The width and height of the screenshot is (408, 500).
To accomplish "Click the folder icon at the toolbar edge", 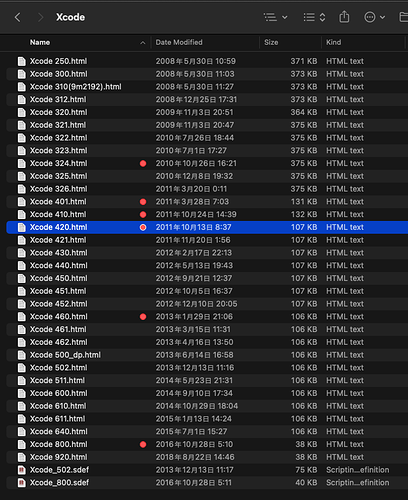I will click(403, 17).
